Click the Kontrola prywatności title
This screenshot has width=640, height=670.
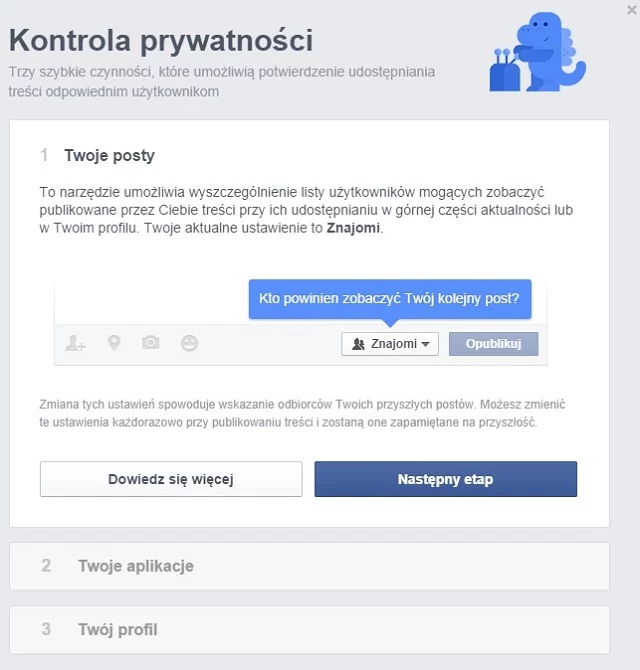coord(161,41)
